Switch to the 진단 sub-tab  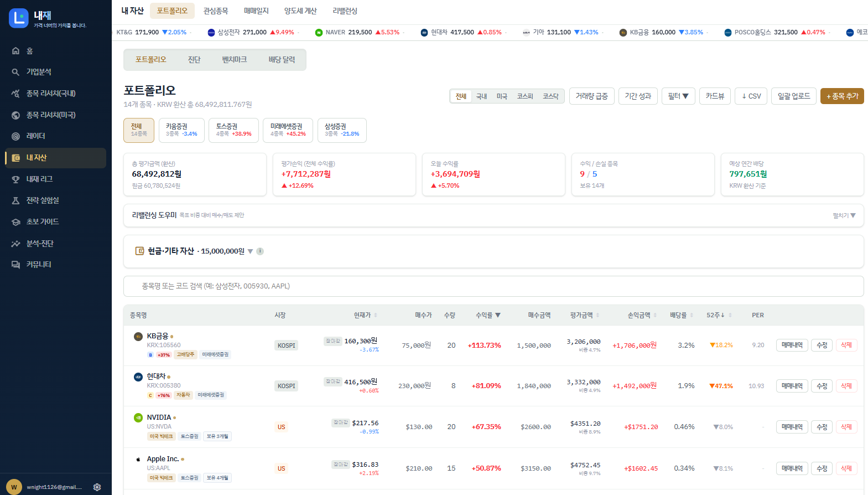tap(194, 60)
